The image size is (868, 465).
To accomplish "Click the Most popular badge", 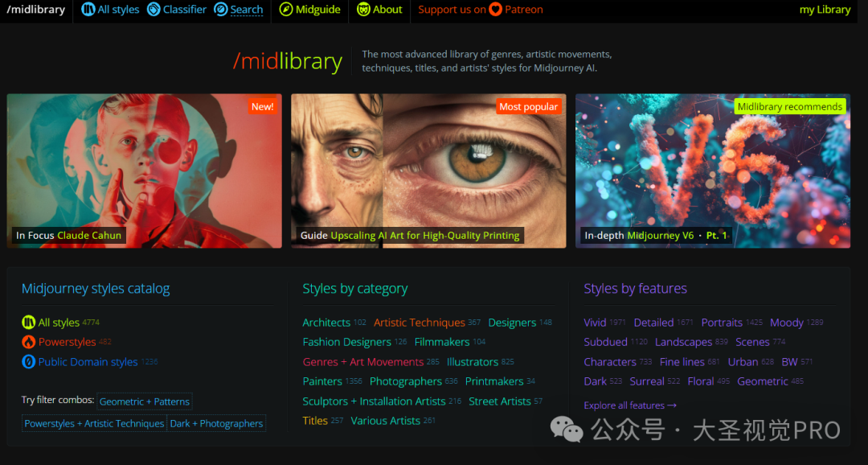I will pos(529,106).
